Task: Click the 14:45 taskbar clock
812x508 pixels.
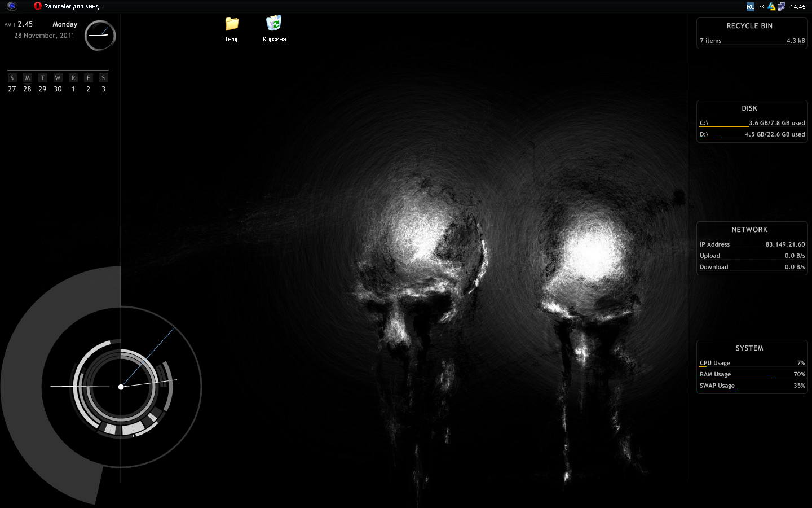Action: pos(797,7)
